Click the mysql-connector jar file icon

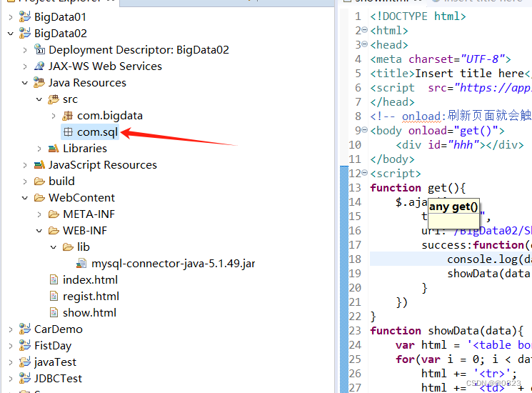click(x=81, y=264)
